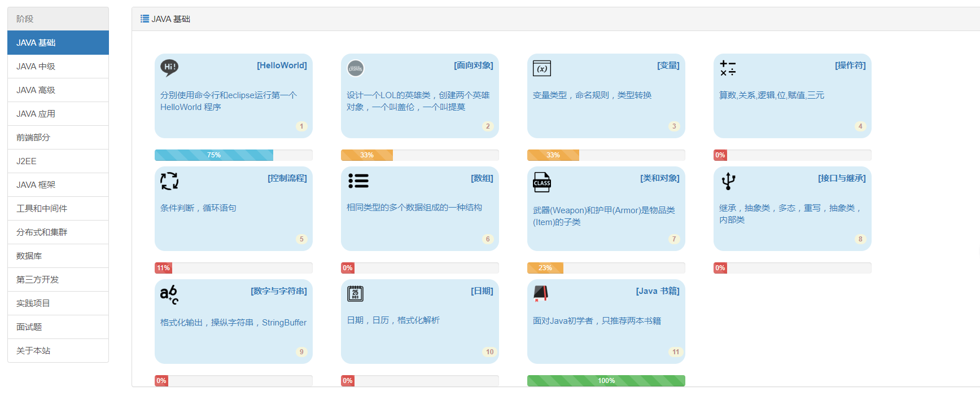Open the [数组] title link
Screen dimensions: 980x396
point(482,178)
